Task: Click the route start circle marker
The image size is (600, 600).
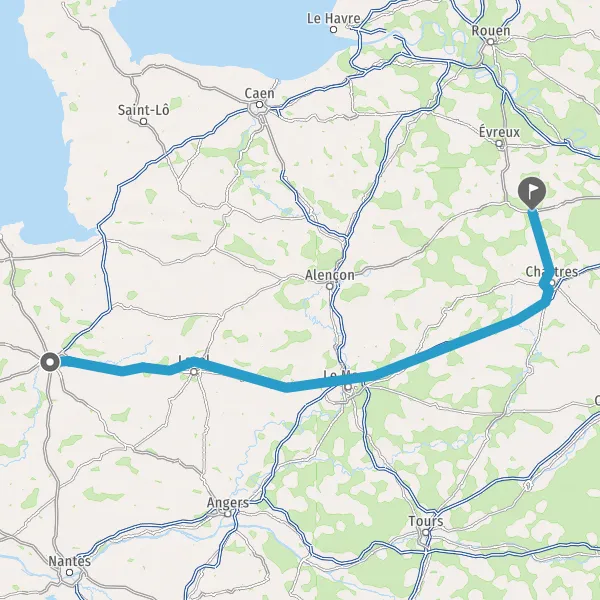Action: (x=50, y=362)
